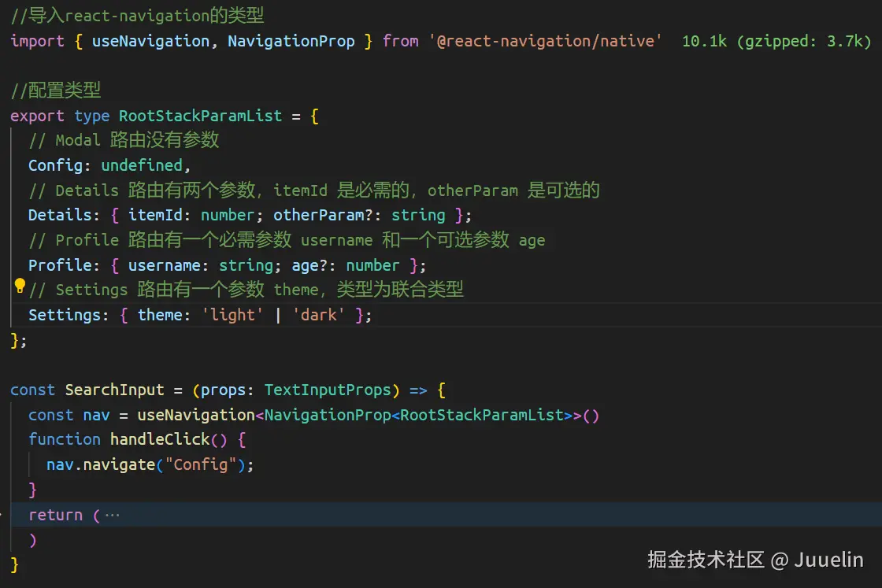Image resolution: width=882 pixels, height=588 pixels.
Task: Select the SearchInput constant name
Action: [114, 390]
